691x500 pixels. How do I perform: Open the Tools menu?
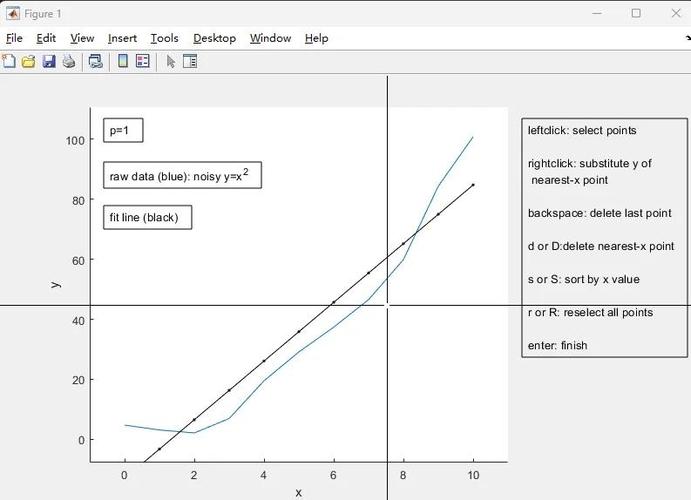point(164,38)
